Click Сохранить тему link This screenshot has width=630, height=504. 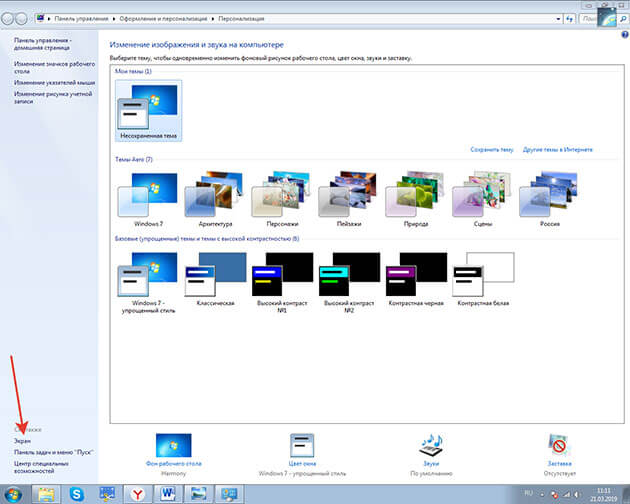click(492, 150)
